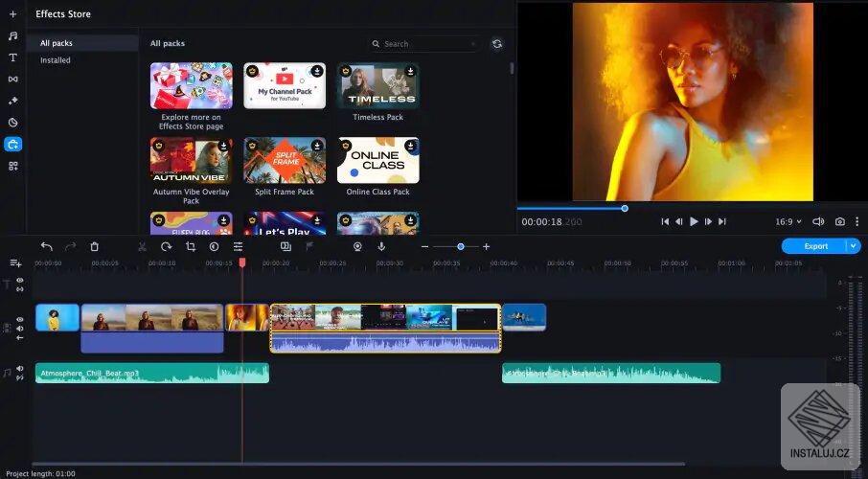This screenshot has height=479, width=868.
Task: Click the preview progress bar handle
Action: [x=625, y=209]
